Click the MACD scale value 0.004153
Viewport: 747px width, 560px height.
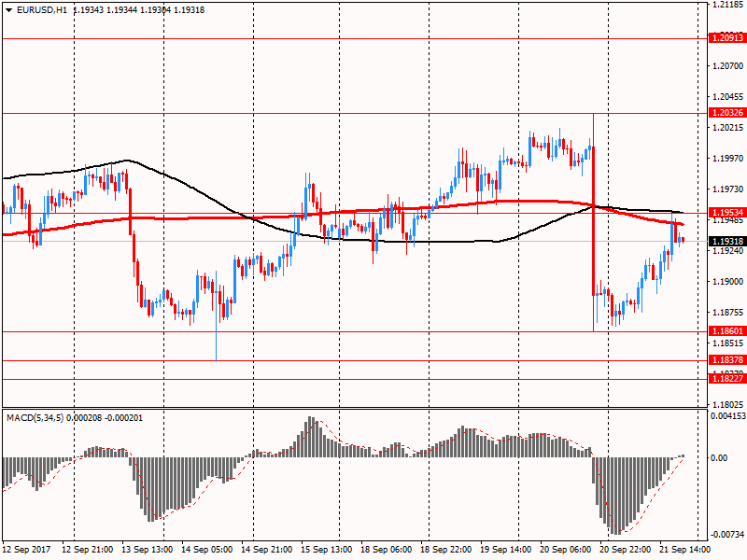pos(728,416)
